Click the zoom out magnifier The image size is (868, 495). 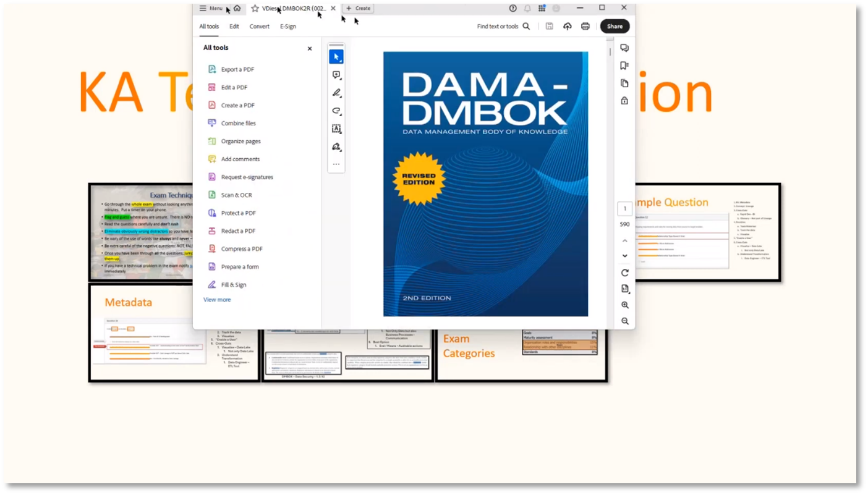[x=624, y=321]
